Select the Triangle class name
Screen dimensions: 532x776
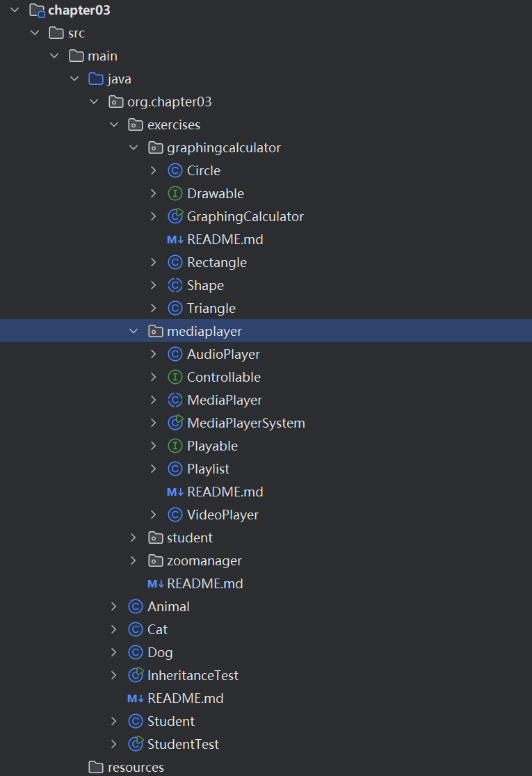(211, 309)
